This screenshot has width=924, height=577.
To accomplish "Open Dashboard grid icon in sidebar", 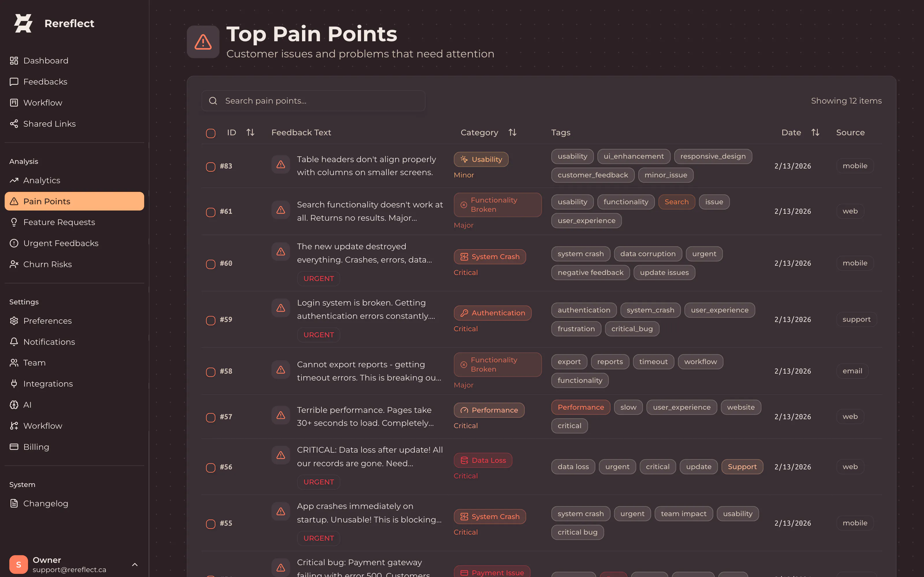I will tap(14, 61).
